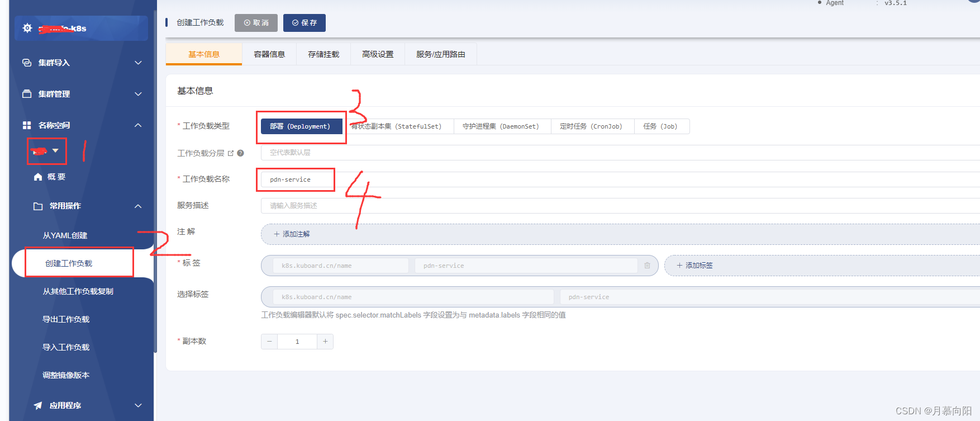
Task: Click the paper plane icon beside 应用程序
Action: coord(38,405)
